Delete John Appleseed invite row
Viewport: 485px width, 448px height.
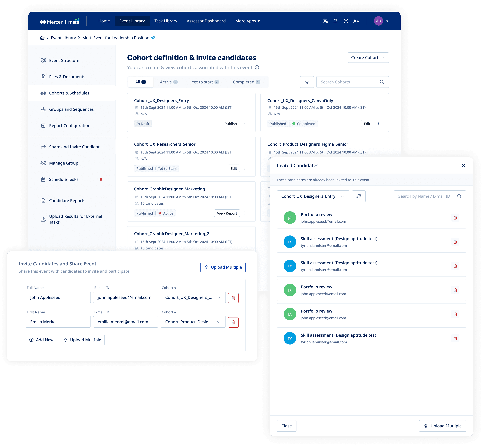pos(233,298)
